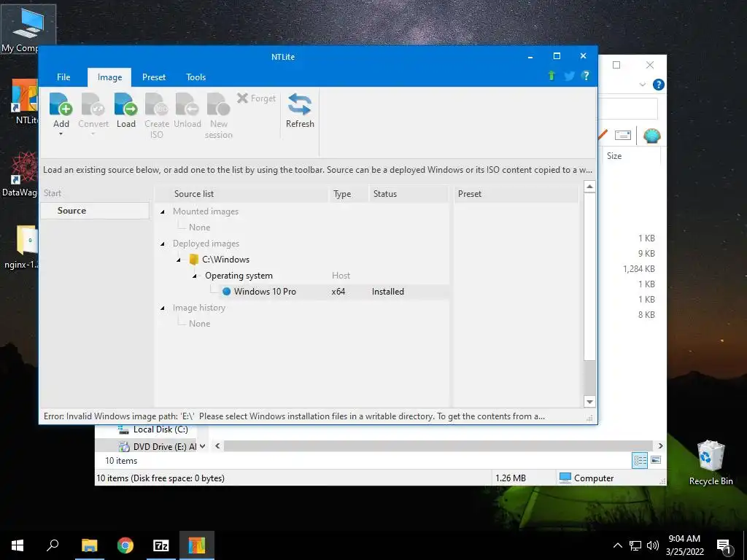Click the Unload image icon

pos(187,104)
